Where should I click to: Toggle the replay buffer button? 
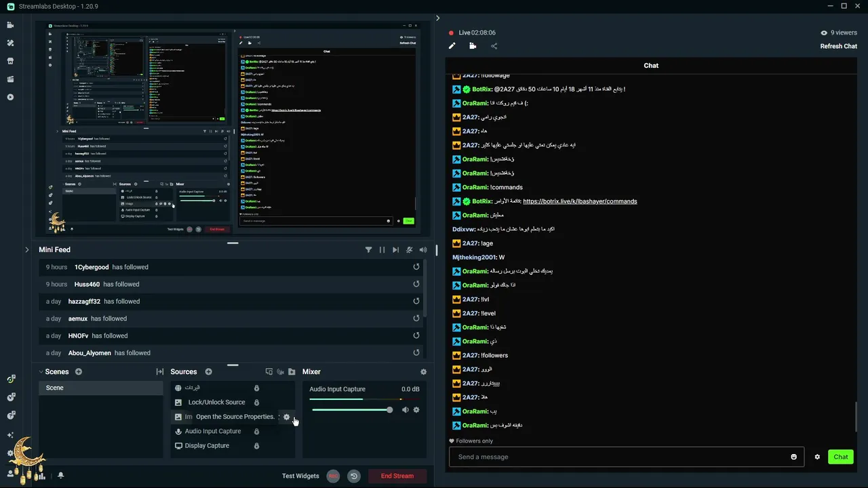pos(353,476)
